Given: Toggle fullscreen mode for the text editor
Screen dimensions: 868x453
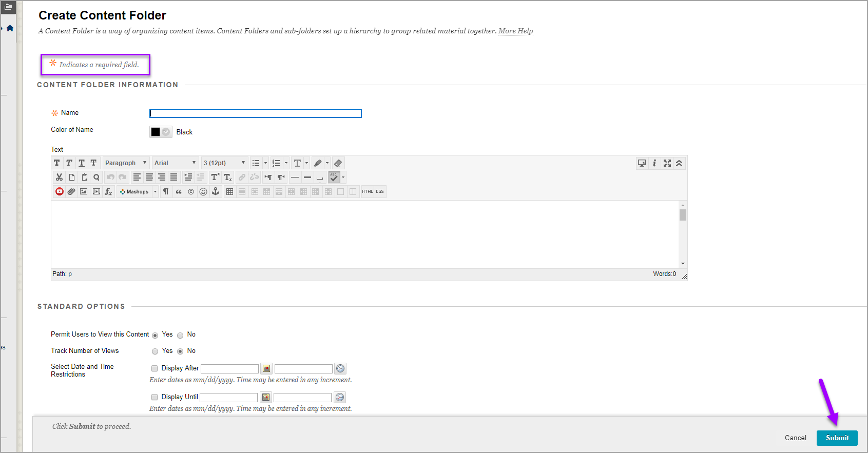Looking at the screenshot, I should pos(667,163).
